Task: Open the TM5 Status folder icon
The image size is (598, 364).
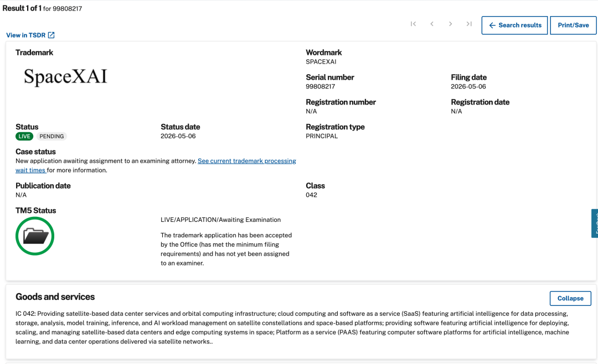Action: click(x=35, y=236)
